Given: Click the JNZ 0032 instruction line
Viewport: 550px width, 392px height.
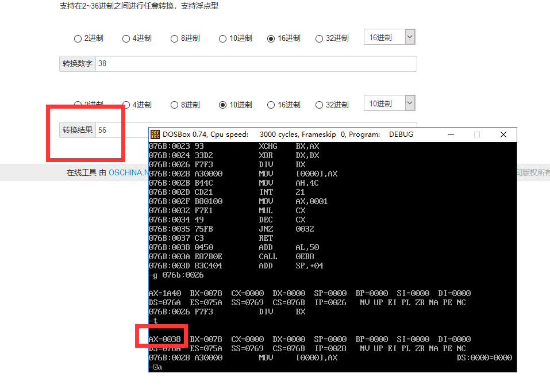Looking at the screenshot, I should tap(232, 229).
